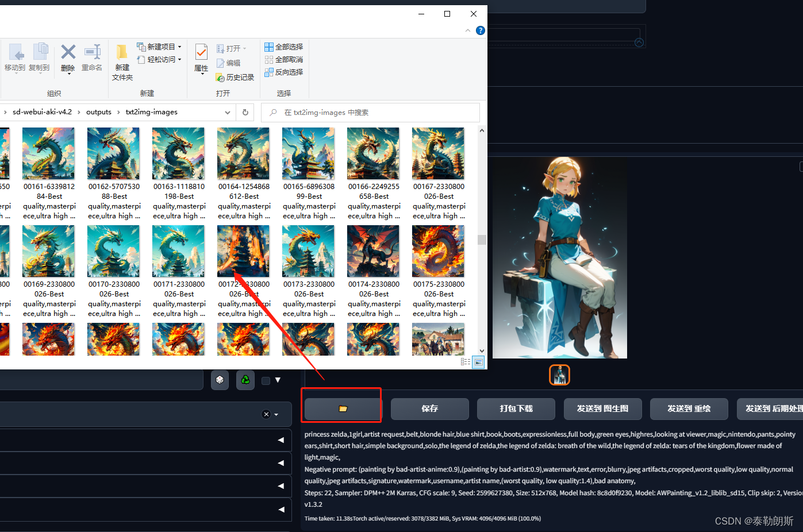
Task: Select image 00167-2330800 thumbnail
Action: click(438, 153)
